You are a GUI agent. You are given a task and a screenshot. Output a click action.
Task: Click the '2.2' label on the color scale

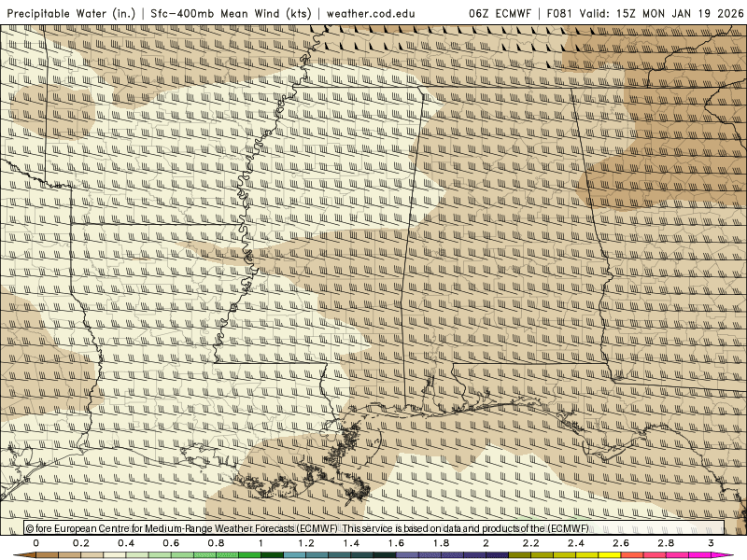pyautogui.click(x=530, y=543)
